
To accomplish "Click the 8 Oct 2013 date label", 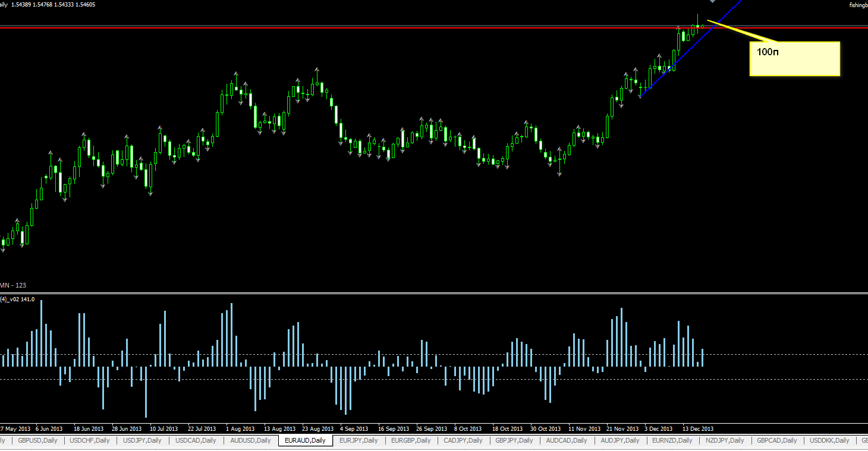I will 468,428.
